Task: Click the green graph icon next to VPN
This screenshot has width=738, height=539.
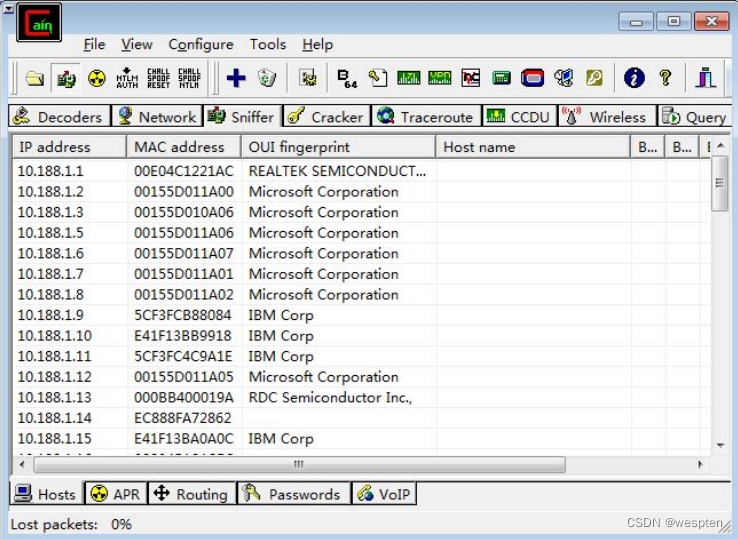Action: 409,78
